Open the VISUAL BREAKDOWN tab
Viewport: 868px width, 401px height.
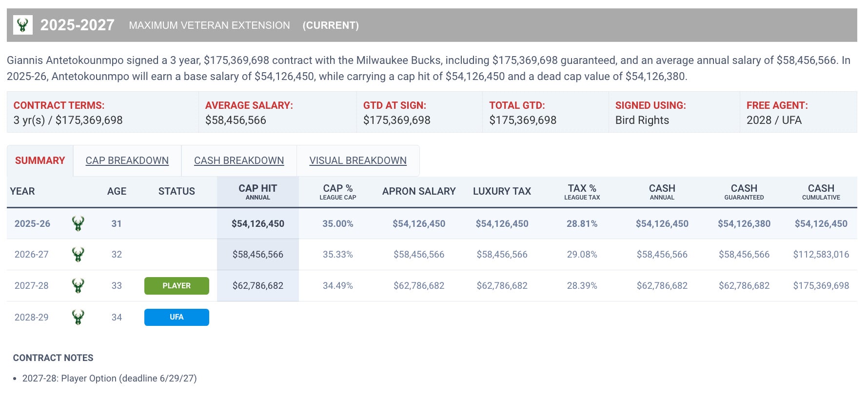pos(358,160)
